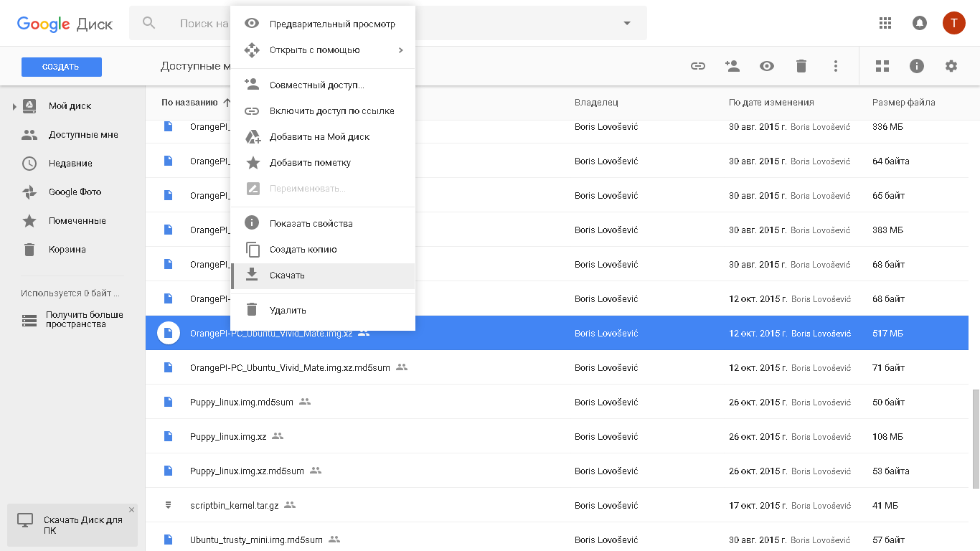
Task: Open the notifications bell
Action: click(920, 23)
